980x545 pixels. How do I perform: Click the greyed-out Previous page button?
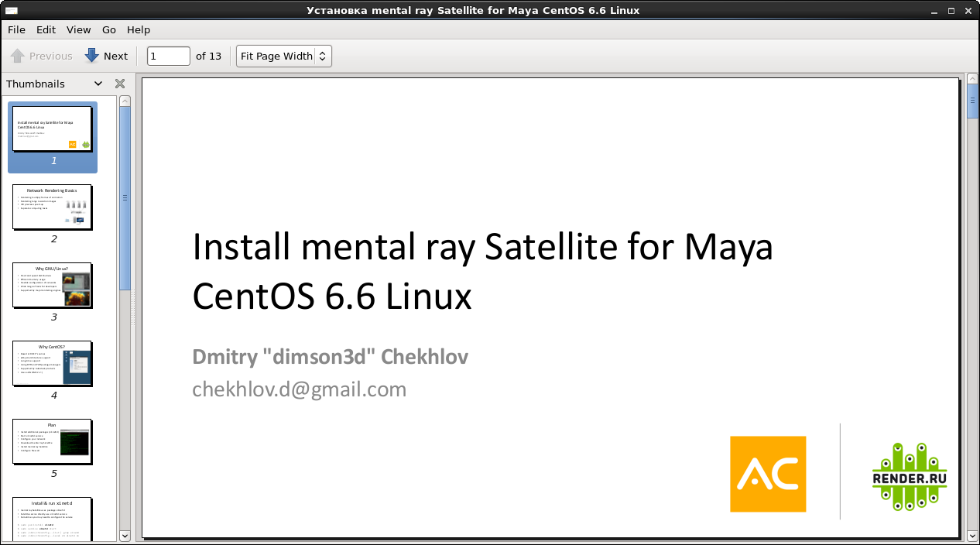[x=41, y=56]
